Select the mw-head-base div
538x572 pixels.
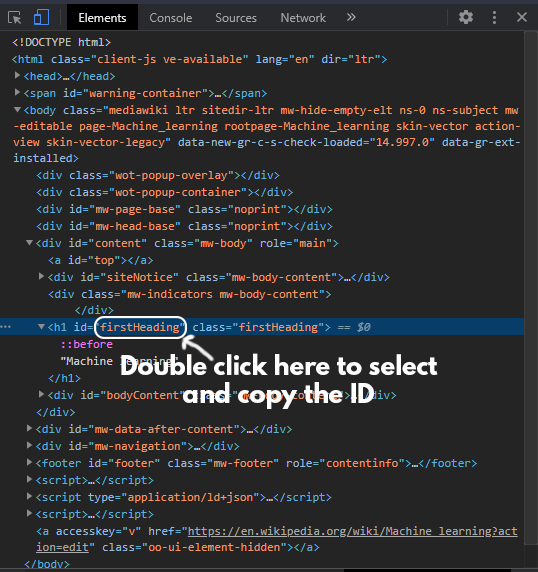click(184, 226)
